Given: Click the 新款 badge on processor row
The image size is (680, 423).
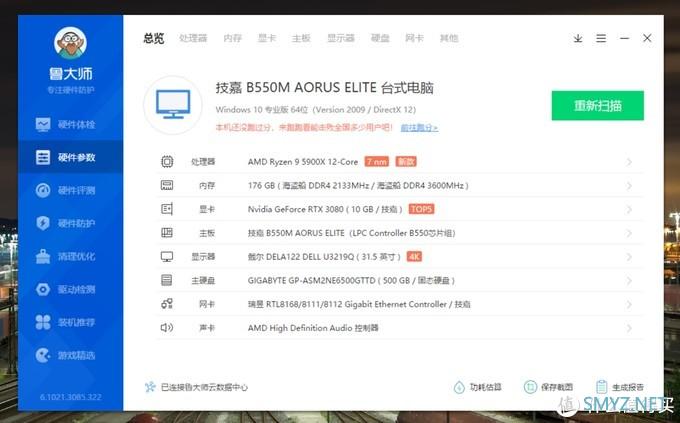Looking at the screenshot, I should (x=406, y=162).
